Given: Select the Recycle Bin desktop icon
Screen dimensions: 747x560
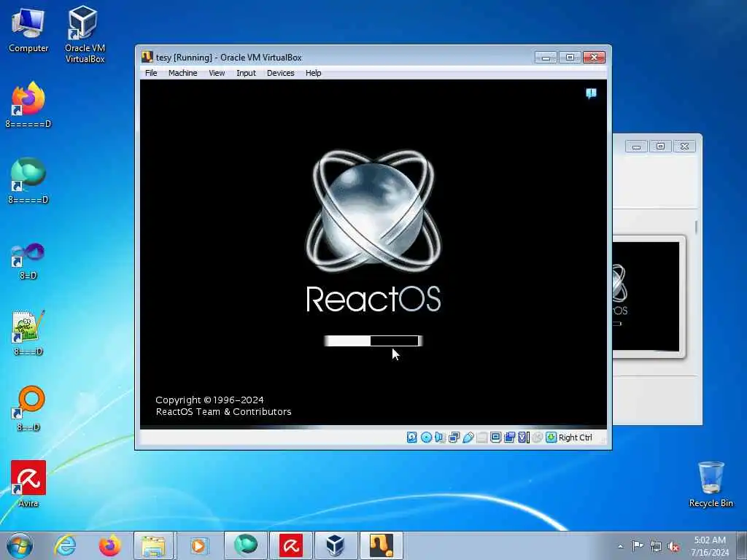Looking at the screenshot, I should (x=711, y=484).
